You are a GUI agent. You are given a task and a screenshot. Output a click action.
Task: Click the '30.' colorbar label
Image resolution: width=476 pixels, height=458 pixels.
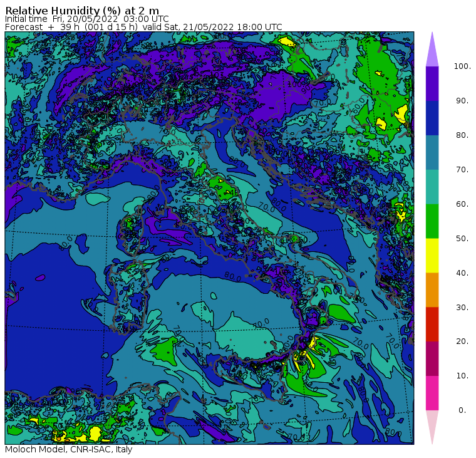click(x=462, y=308)
